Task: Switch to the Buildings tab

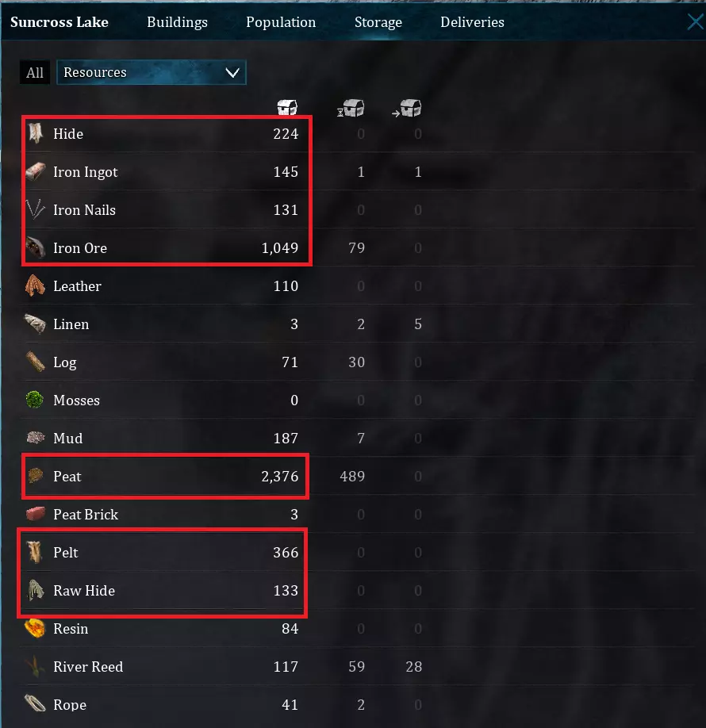Action: click(x=177, y=22)
